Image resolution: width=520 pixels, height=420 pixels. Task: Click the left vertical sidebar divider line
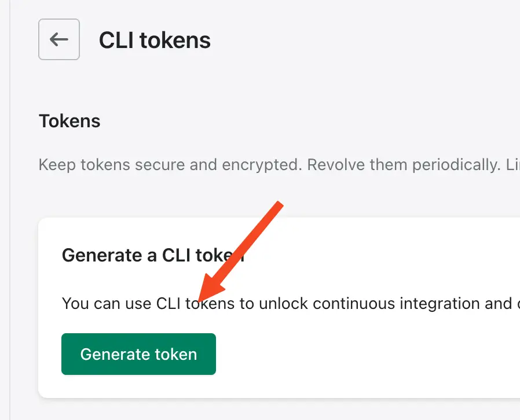point(10,231)
